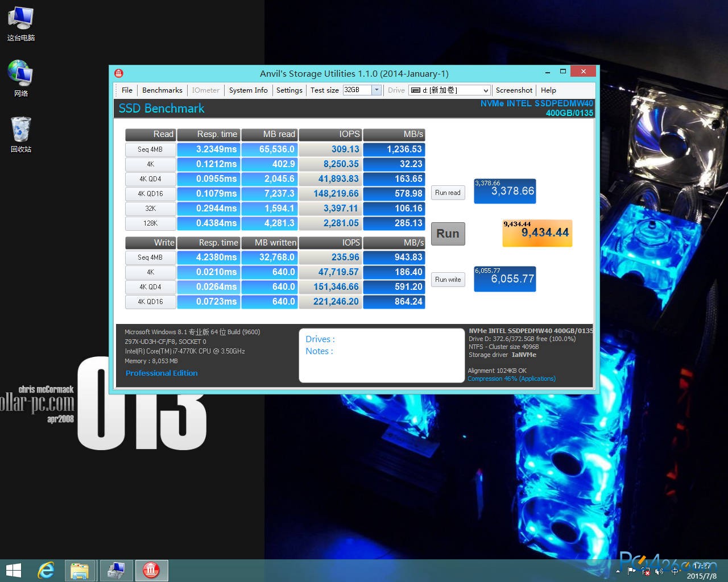Open the Settings menu

pyautogui.click(x=289, y=90)
